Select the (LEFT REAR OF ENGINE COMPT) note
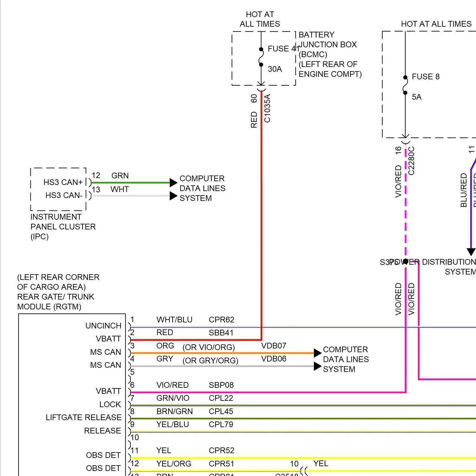The image size is (476, 476). tap(330, 69)
